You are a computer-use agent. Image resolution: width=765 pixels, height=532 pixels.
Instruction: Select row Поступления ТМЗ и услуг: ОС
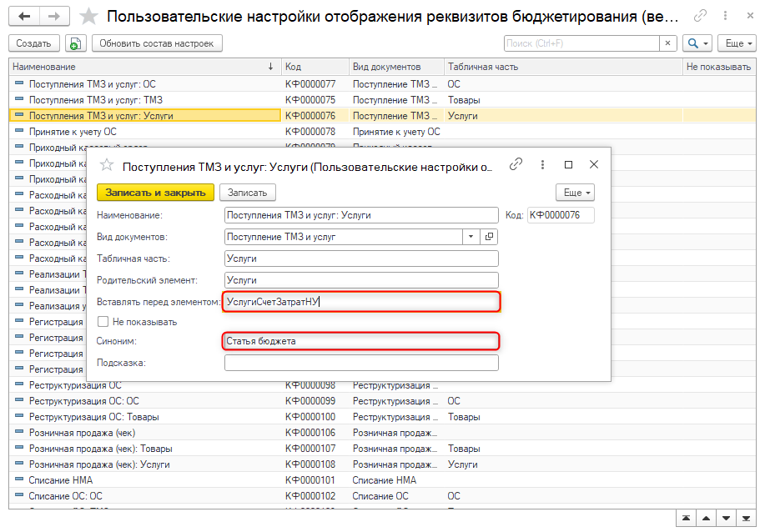382,84
